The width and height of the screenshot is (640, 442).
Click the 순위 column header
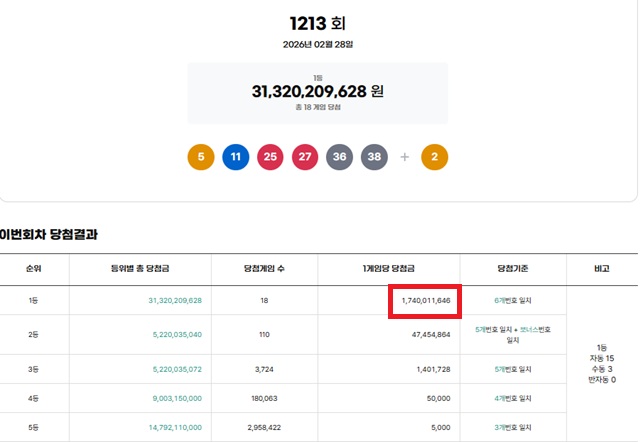tap(33, 269)
